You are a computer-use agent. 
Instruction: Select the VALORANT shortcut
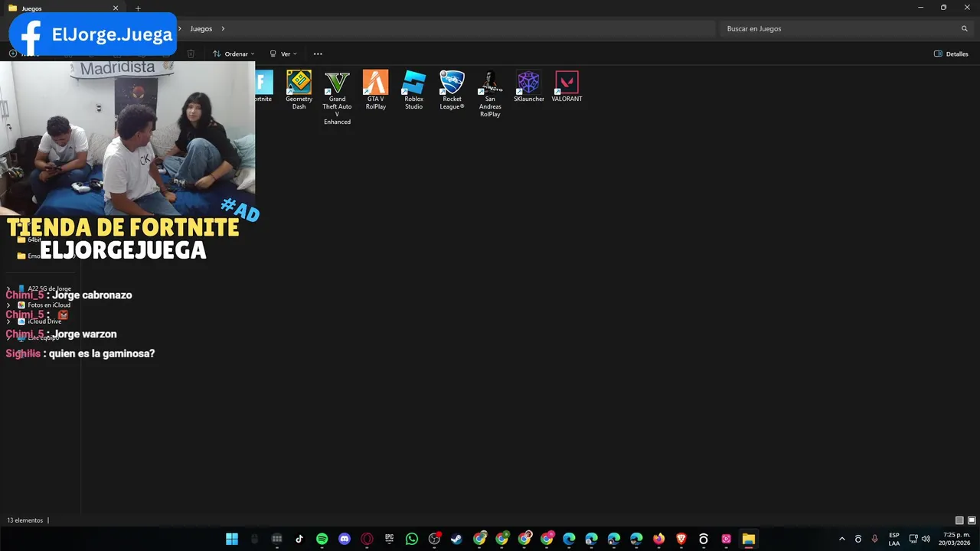point(567,86)
